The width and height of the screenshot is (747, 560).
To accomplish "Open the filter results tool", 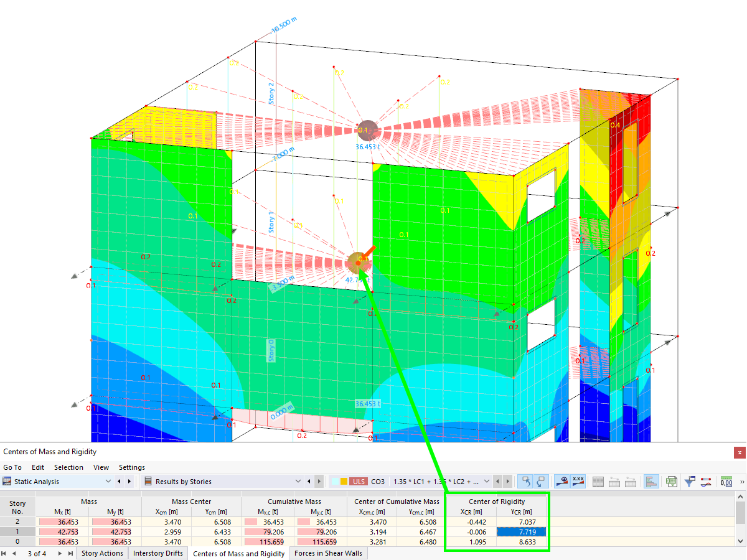I will (x=690, y=481).
